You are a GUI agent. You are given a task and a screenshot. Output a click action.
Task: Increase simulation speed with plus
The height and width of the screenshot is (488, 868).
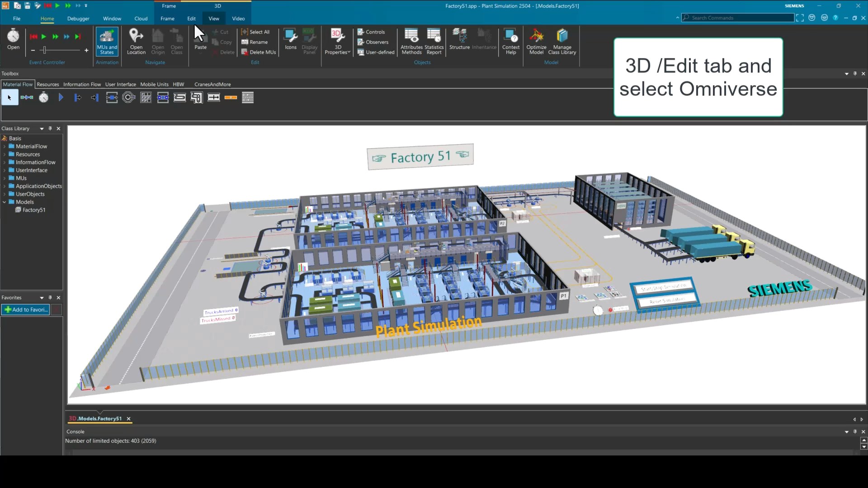86,50
